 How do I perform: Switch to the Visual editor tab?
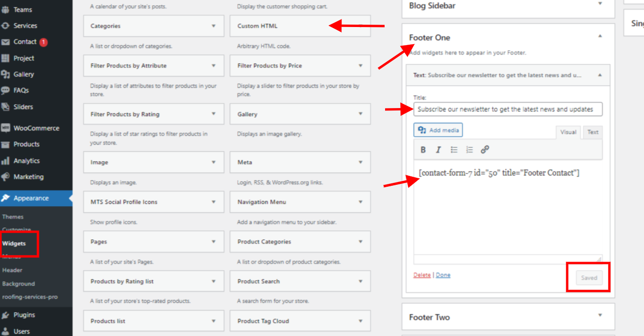(x=568, y=132)
